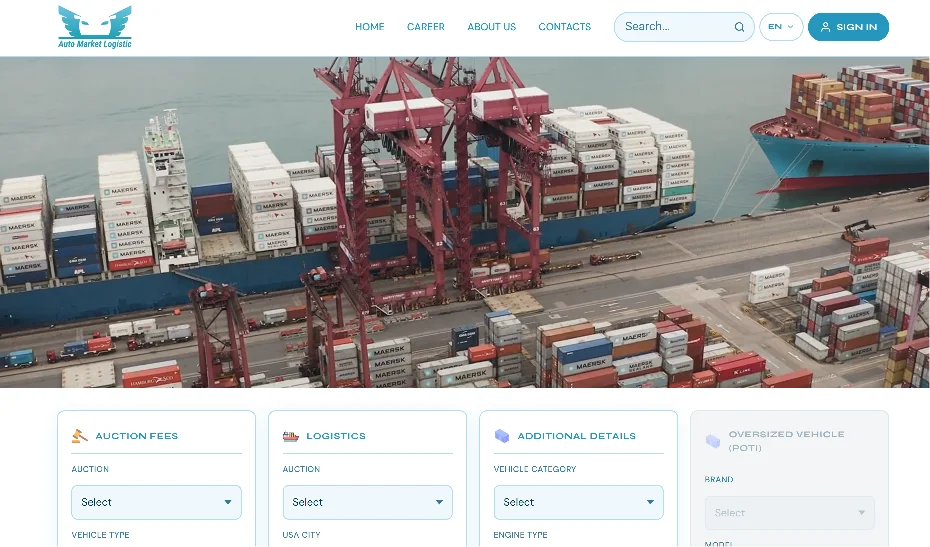This screenshot has width=930, height=547.
Task: Click the VEHICLE TYPE label
Action: [x=100, y=535]
